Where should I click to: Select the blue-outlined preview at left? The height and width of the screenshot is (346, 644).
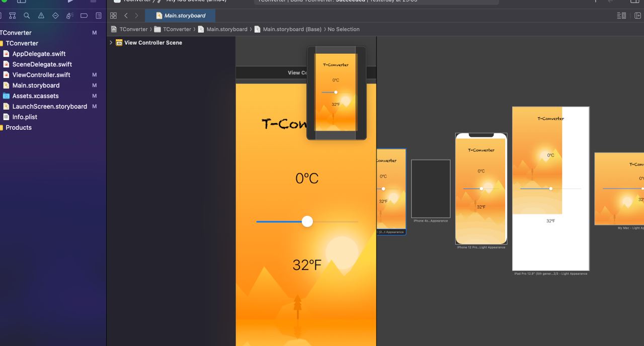pyautogui.click(x=391, y=191)
